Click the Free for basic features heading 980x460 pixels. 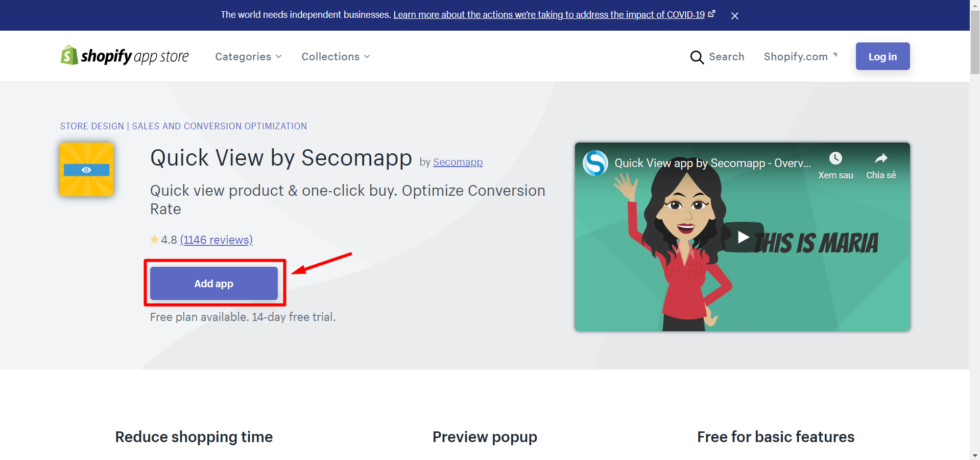[x=776, y=437]
